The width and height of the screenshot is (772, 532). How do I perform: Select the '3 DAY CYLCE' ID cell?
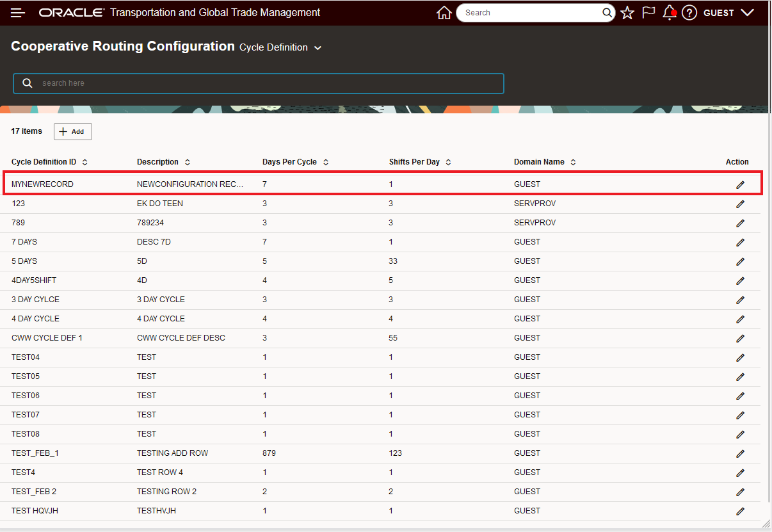35,300
